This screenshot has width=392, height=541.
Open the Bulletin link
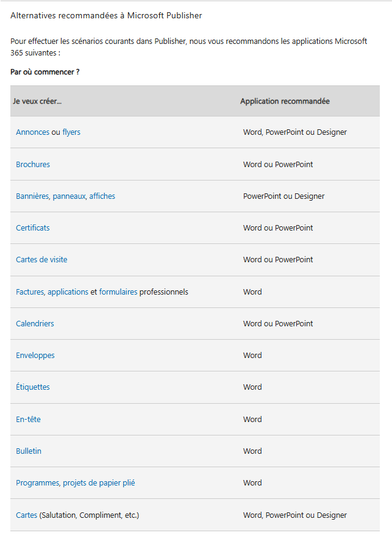tap(29, 451)
